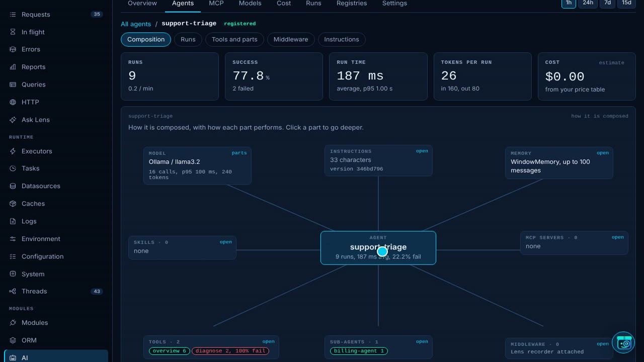
Task: Click the Logs document icon
Action: tap(13, 221)
